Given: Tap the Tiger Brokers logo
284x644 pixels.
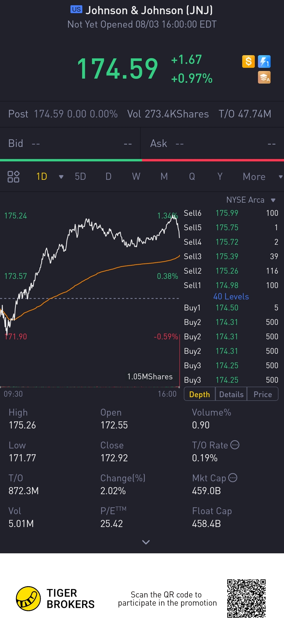Looking at the screenshot, I should (28, 599).
